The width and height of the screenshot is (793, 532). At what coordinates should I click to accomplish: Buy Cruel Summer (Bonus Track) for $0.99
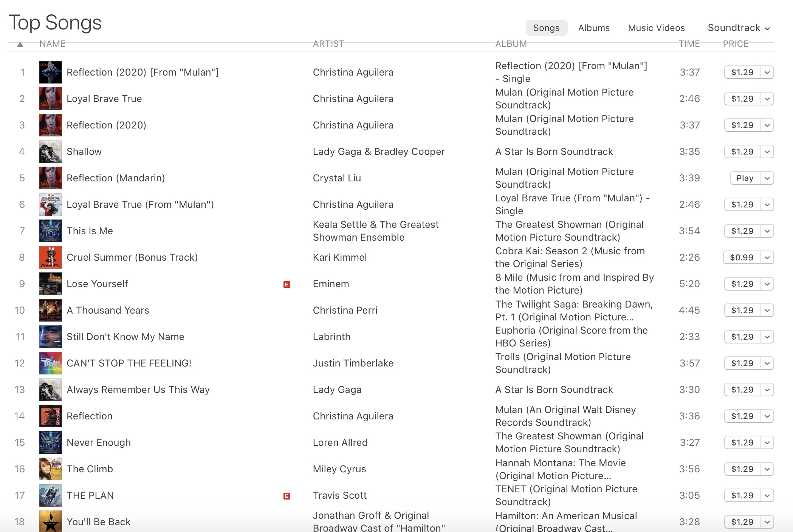click(x=742, y=257)
